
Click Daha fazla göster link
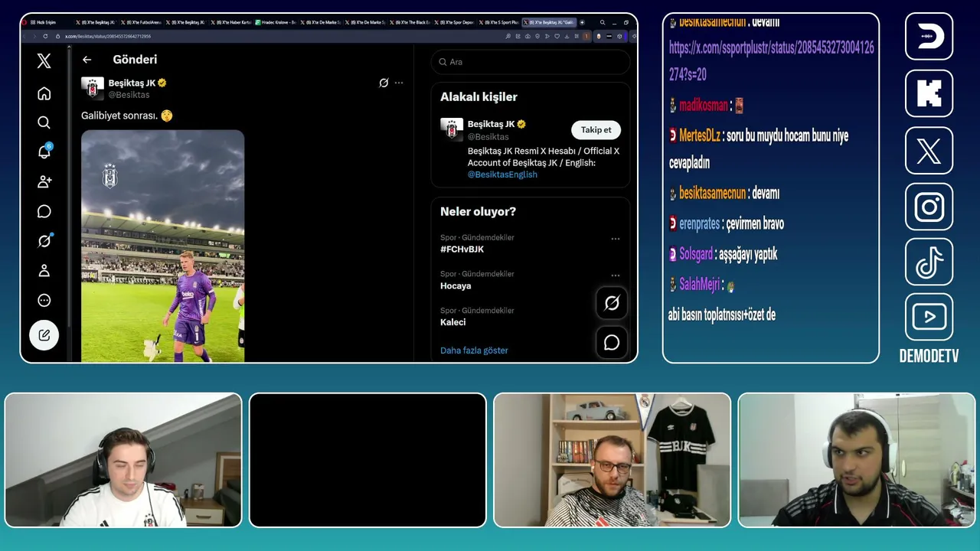pos(474,350)
